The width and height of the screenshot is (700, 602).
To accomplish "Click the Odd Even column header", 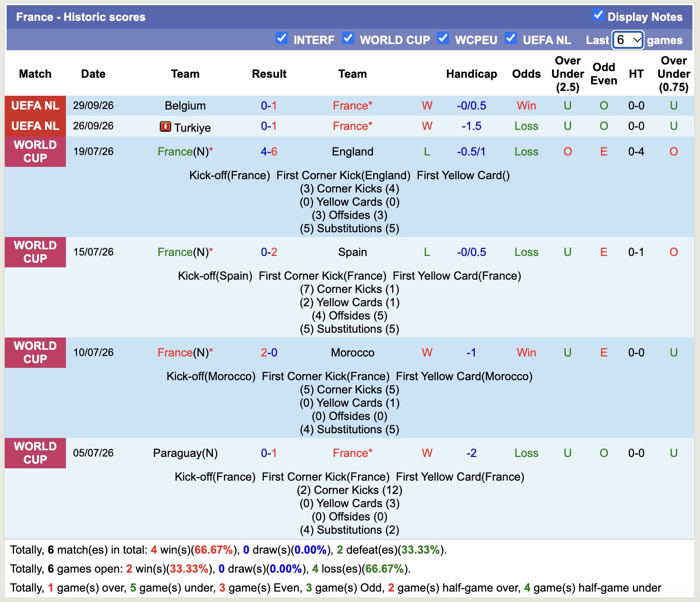I will pos(604,74).
